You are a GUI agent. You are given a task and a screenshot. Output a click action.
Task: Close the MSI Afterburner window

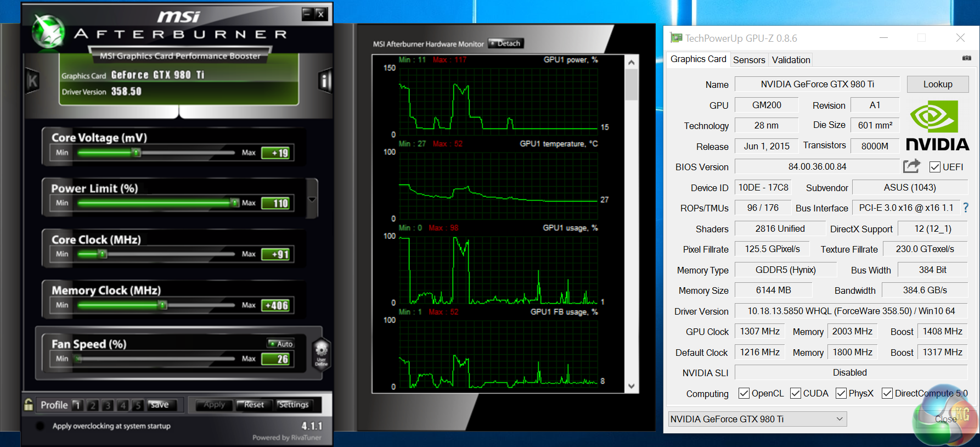(x=321, y=14)
